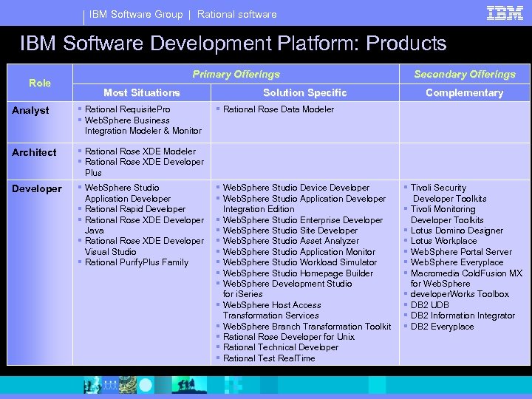Select the "Secondary Offerings" header
This screenshot has height=399, width=532.
465,75
